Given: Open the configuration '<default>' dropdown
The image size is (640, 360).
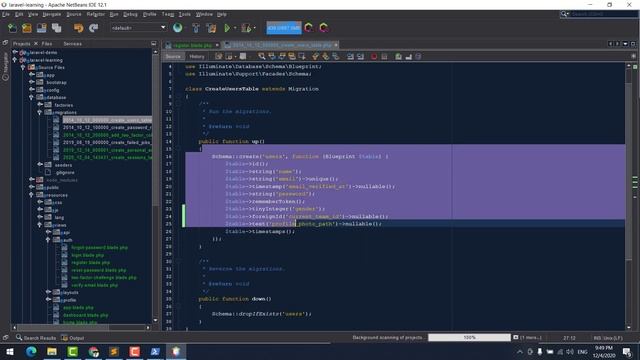Looking at the screenshot, I should [139, 28].
